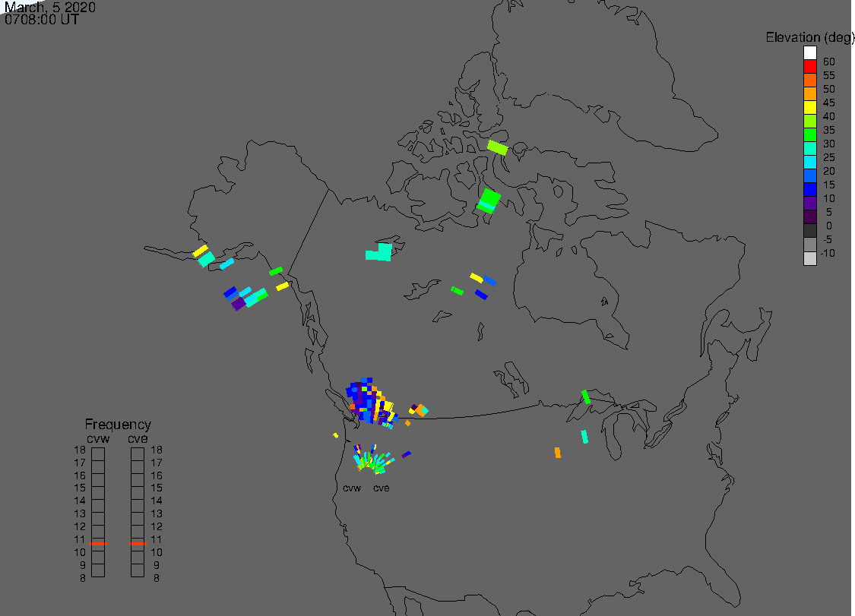Select the 'cve' header above frequency bar
The width and height of the screenshot is (855, 616).
click(x=138, y=439)
